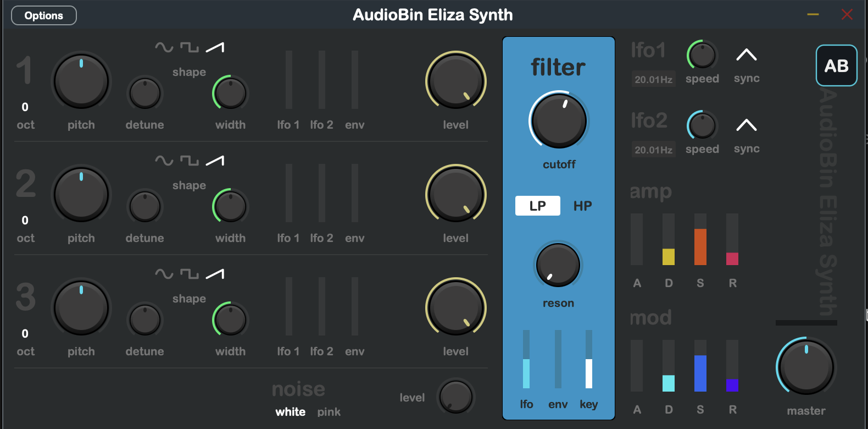Adjust oscillator 1 env slider
This screenshot has width=868, height=429.
355,80
